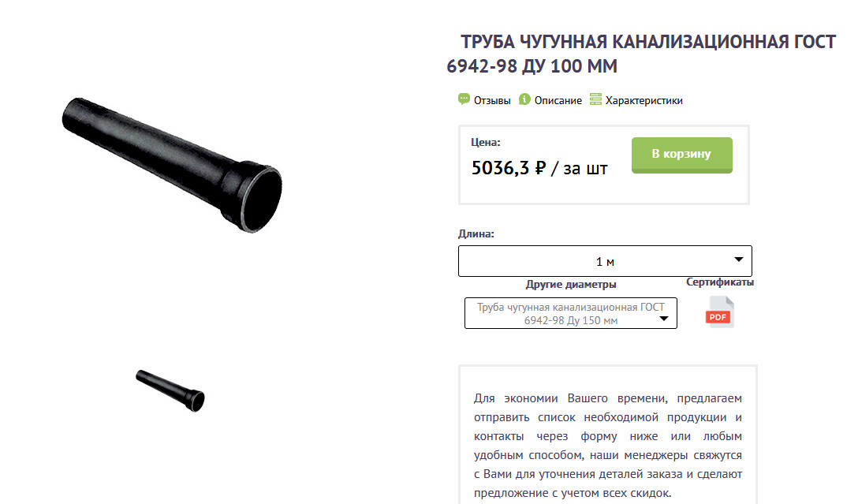Click the price 5036,3 ₽ text
Image resolution: width=858 pixels, height=504 pixels.
509,167
